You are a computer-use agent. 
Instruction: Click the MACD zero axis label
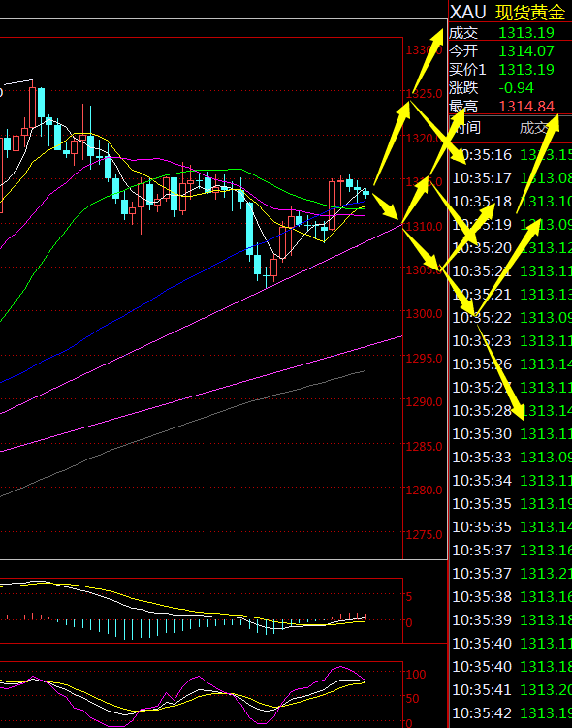408,622
